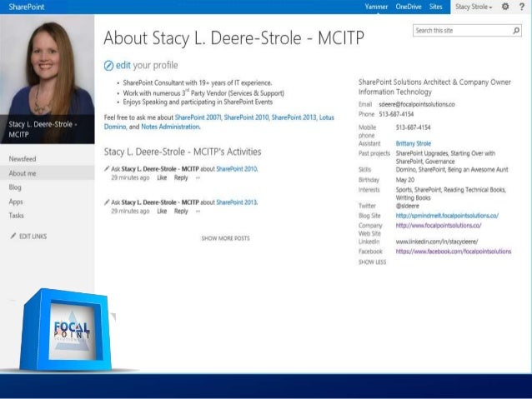The width and height of the screenshot is (532, 399).
Task: Click the LinkedIn URL text
Action: pyautogui.click(x=437, y=242)
